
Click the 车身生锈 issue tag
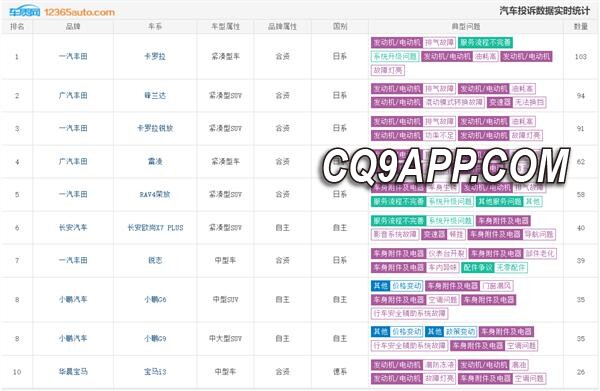[442, 187]
